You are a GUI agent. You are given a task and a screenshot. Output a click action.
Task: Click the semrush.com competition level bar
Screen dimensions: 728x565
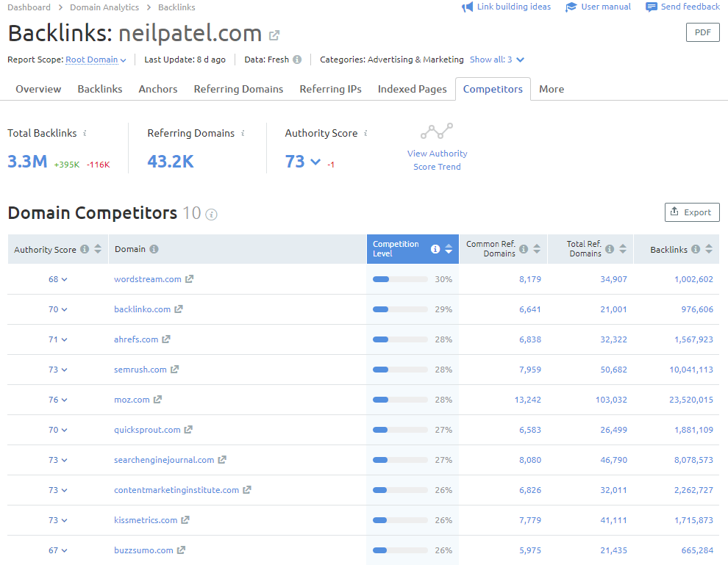tap(400, 370)
